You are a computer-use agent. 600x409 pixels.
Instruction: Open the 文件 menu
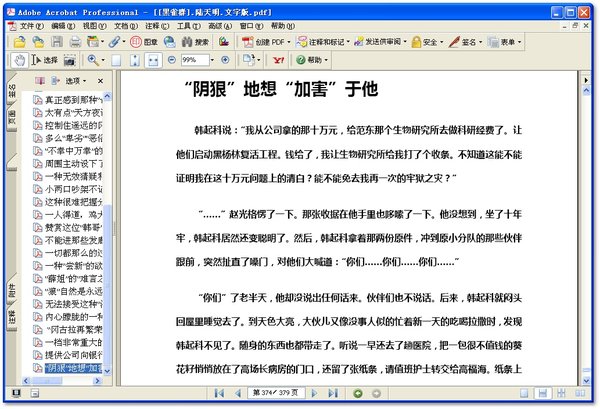point(31,26)
